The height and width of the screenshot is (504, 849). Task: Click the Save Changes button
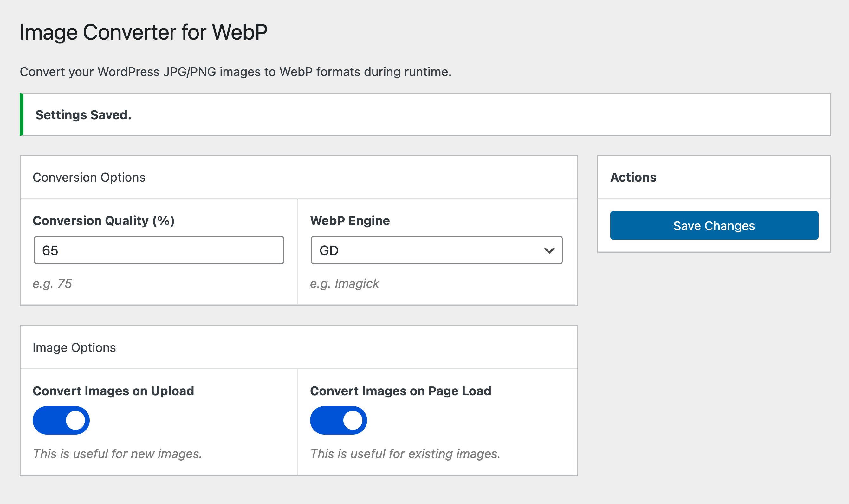tap(714, 225)
